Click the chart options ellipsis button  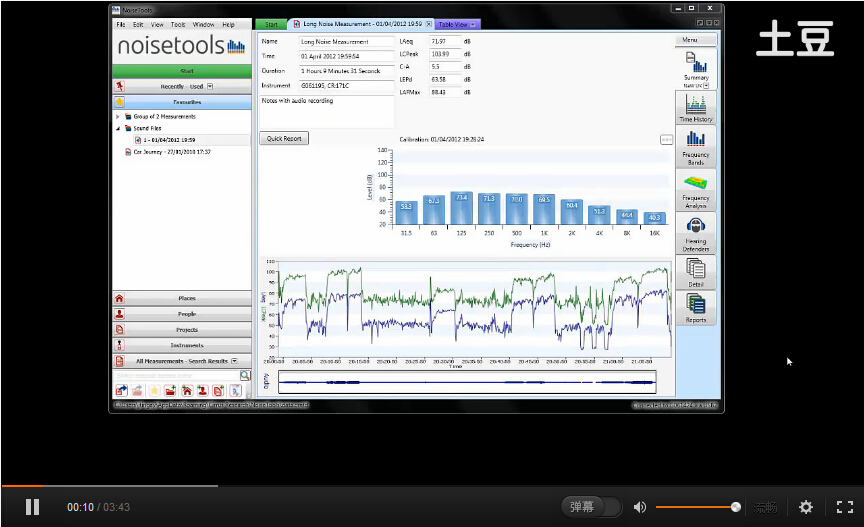pos(666,139)
